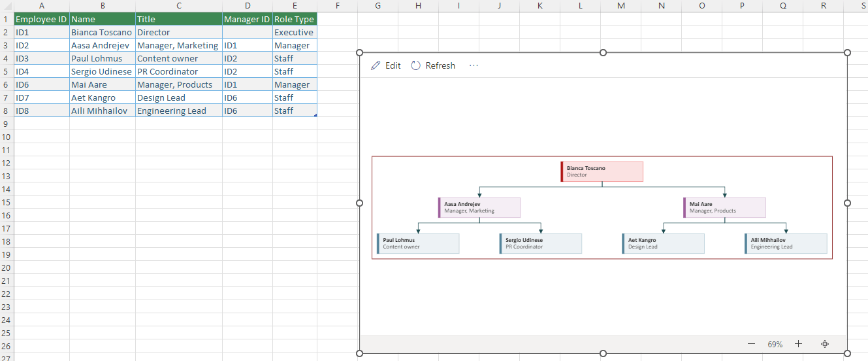Click the zoom out minus icon
Image resolution: width=868 pixels, height=361 pixels.
pyautogui.click(x=751, y=344)
